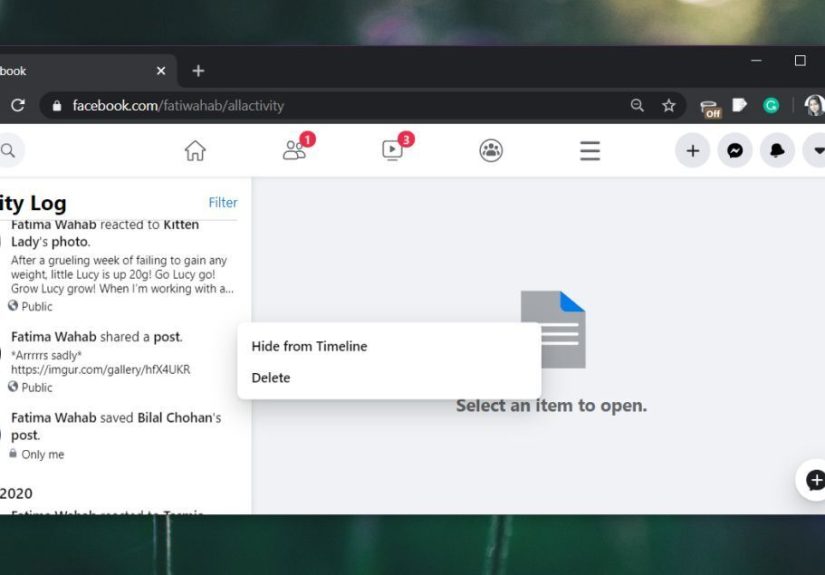825x575 pixels.
Task: Reload the page with the refresh icon
Action: 18,105
